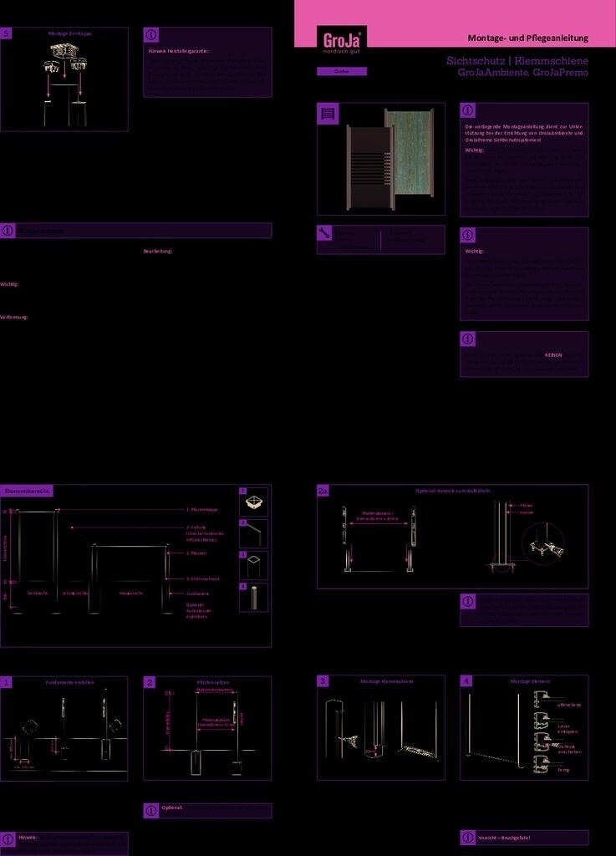The width and height of the screenshot is (616, 856).
Task: Click the Sichtschutz product photo
Action: point(391,159)
